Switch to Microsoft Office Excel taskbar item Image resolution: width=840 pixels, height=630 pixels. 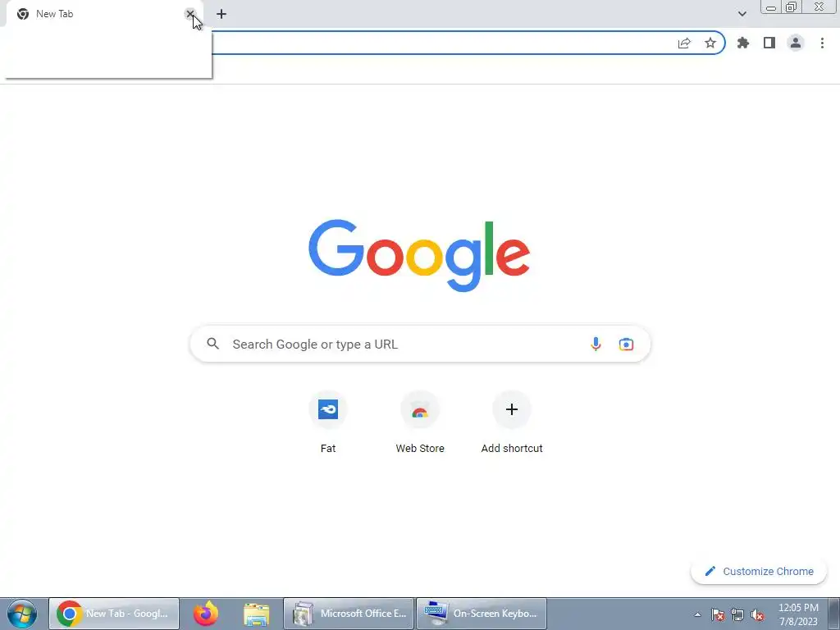pyautogui.click(x=349, y=614)
